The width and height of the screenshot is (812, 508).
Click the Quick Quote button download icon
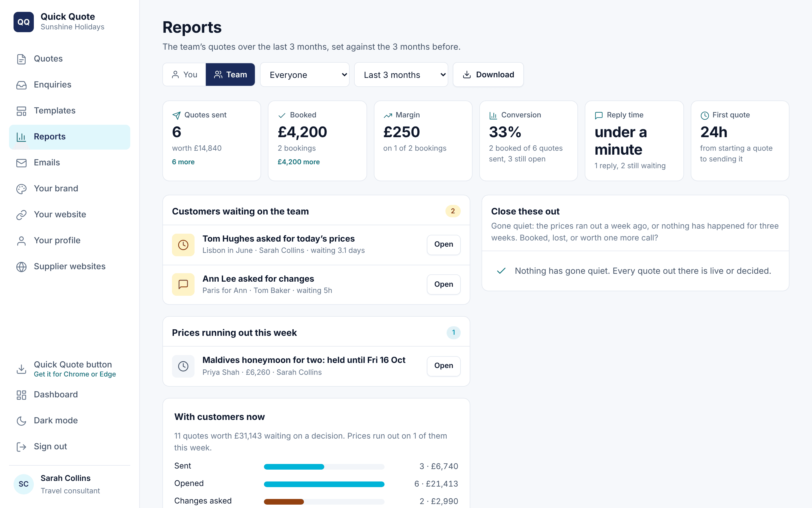[21, 369]
